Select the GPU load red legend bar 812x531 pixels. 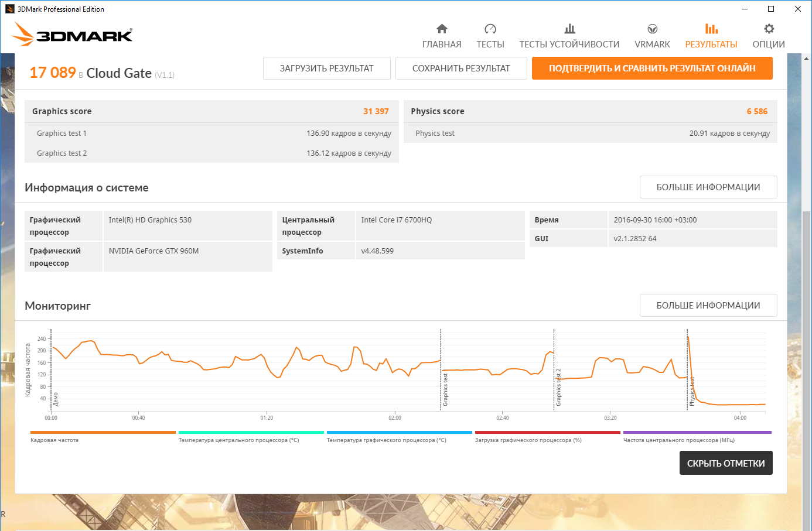(x=548, y=432)
